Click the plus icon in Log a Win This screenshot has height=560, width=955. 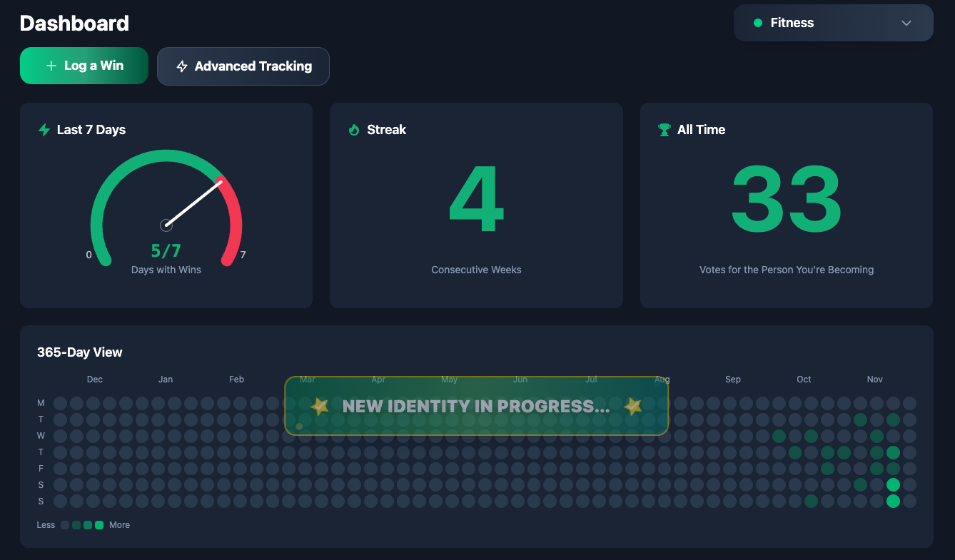coord(50,66)
